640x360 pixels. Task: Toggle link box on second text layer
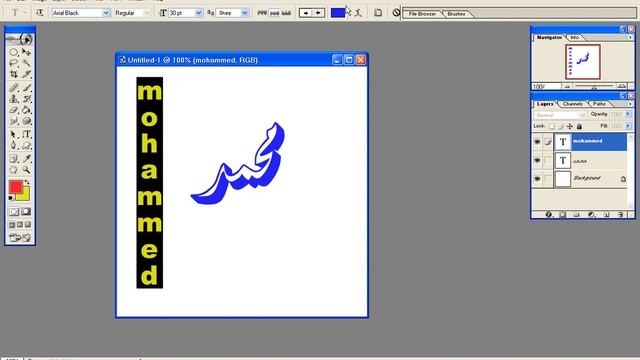[548, 161]
